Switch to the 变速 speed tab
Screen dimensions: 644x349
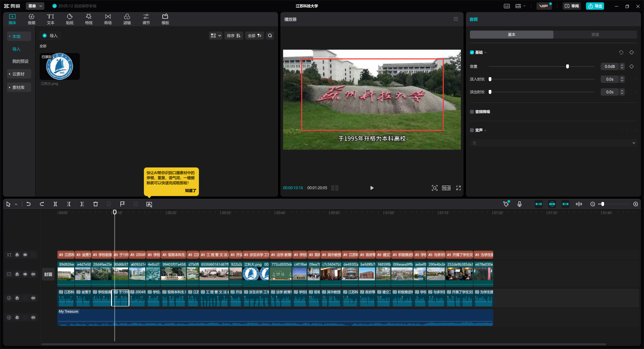click(x=595, y=35)
